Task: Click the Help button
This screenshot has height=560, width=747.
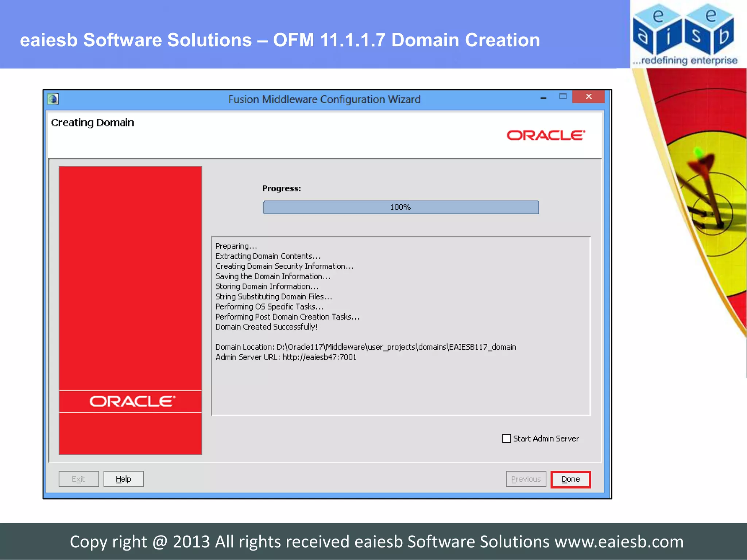Action: pyautogui.click(x=123, y=479)
